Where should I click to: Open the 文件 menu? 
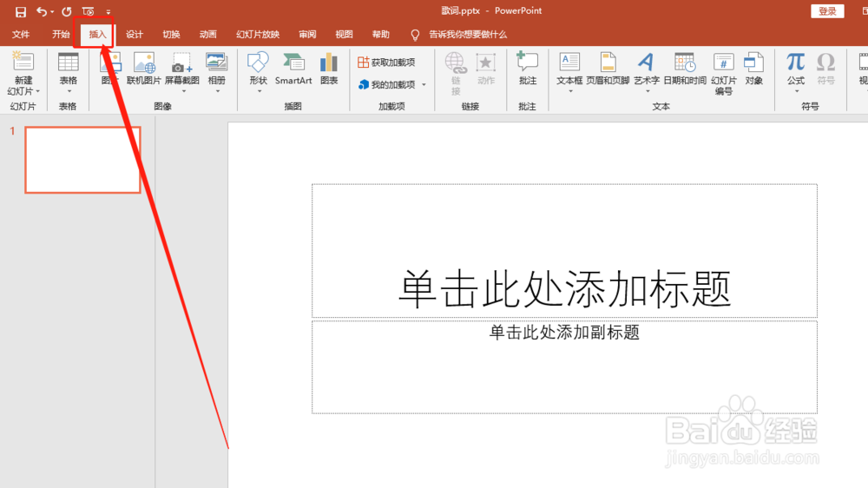click(21, 35)
